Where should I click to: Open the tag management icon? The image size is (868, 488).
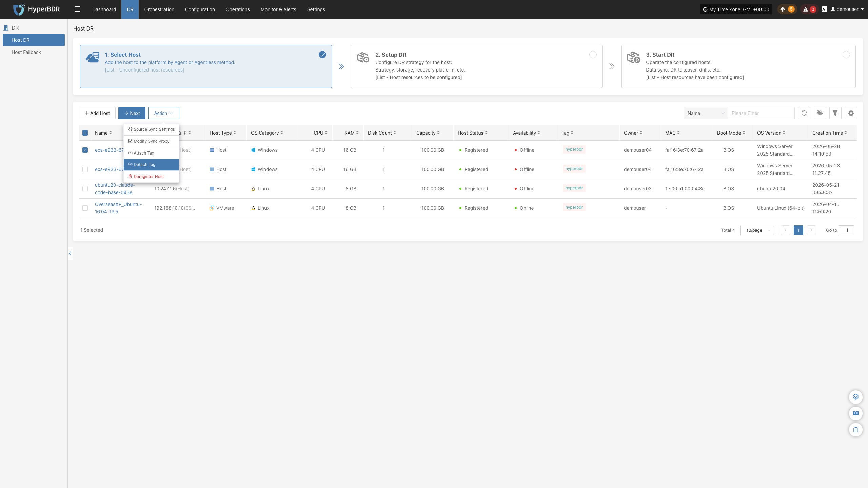click(820, 113)
